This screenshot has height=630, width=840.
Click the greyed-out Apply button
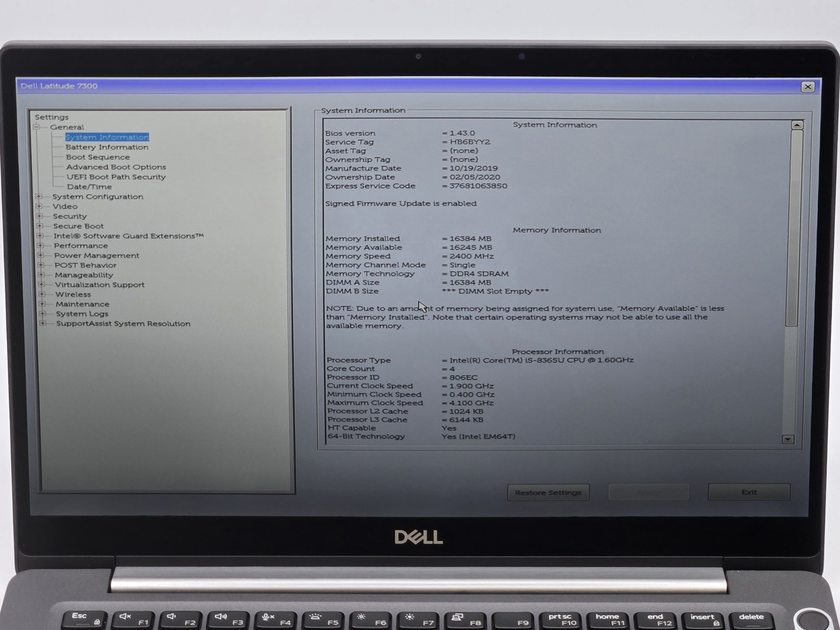(648, 492)
